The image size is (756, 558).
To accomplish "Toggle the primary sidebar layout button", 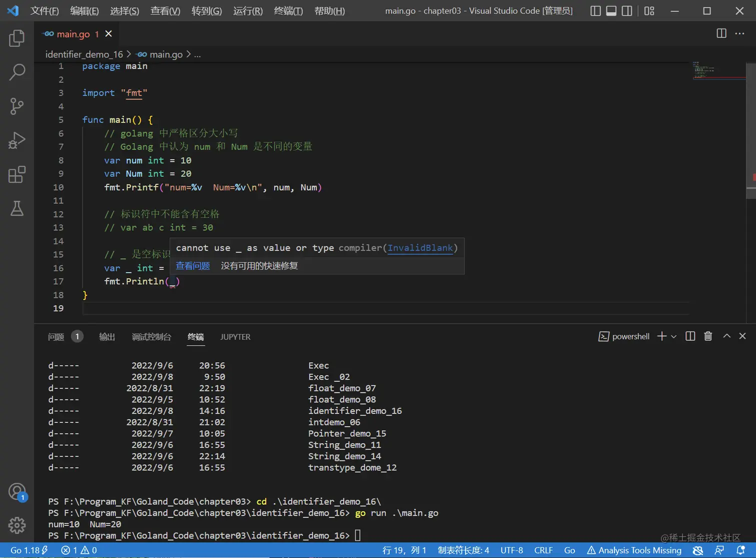I will tap(595, 11).
